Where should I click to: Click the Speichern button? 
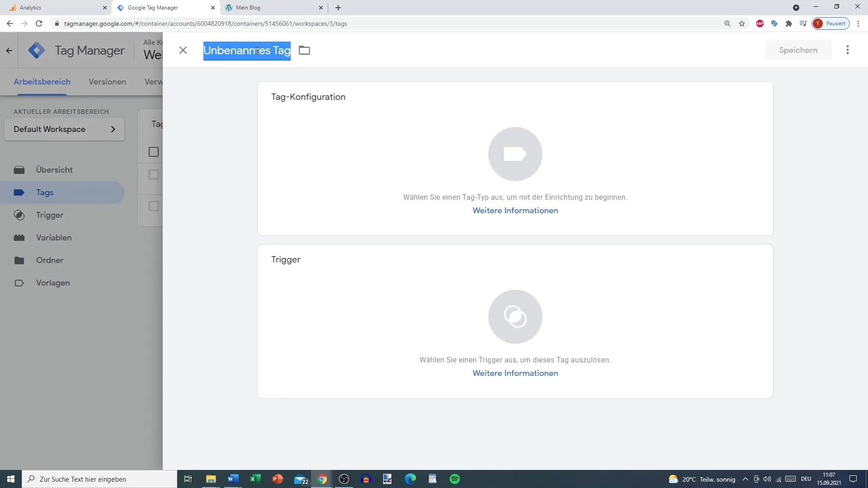pyautogui.click(x=798, y=50)
